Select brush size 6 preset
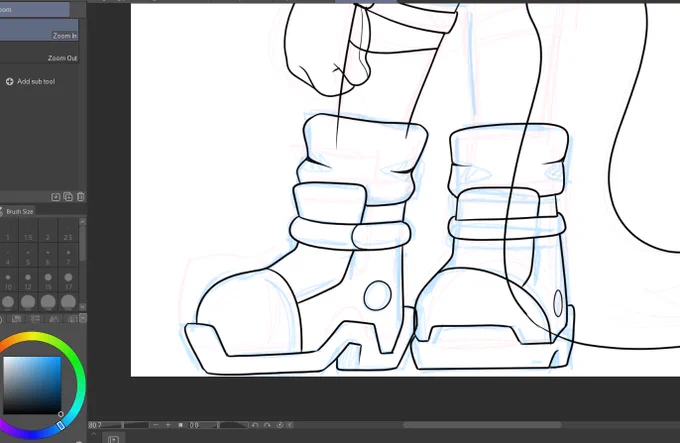This screenshot has width=680, height=443. tap(48, 255)
